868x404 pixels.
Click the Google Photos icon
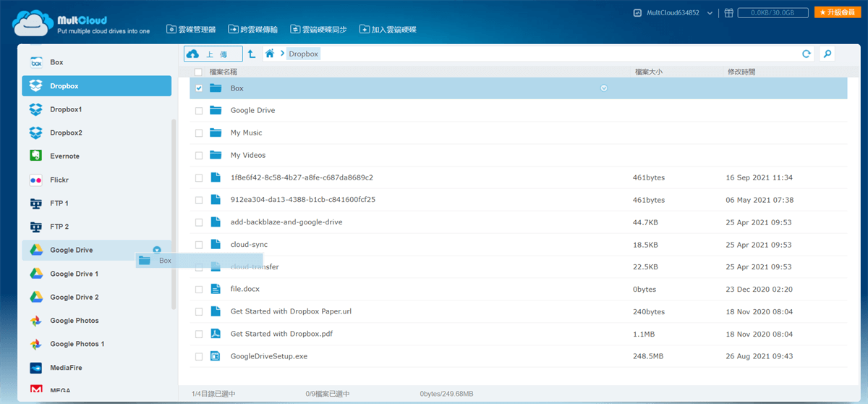(x=35, y=321)
